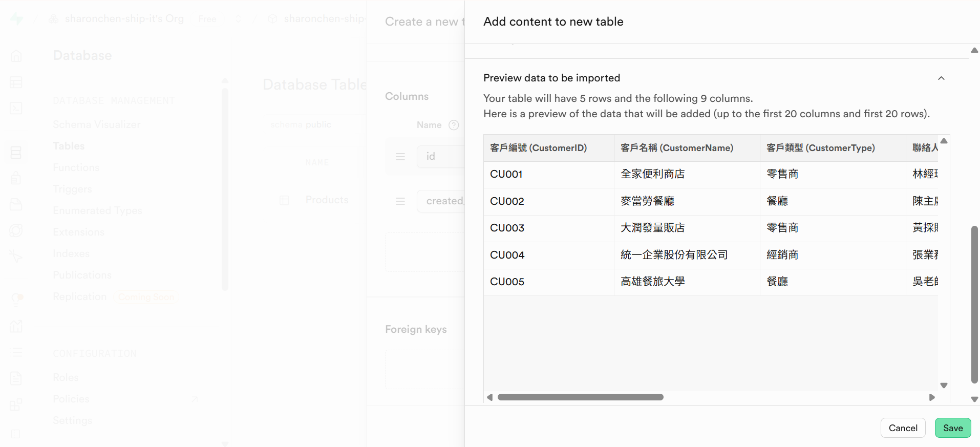Image resolution: width=980 pixels, height=447 pixels.
Task: Open the Table Editor sidebar icon
Action: (16, 82)
